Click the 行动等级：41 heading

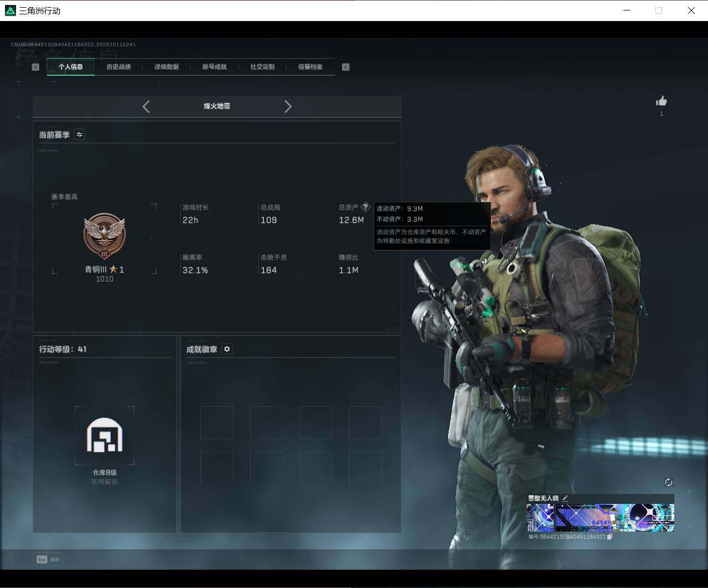coord(63,349)
